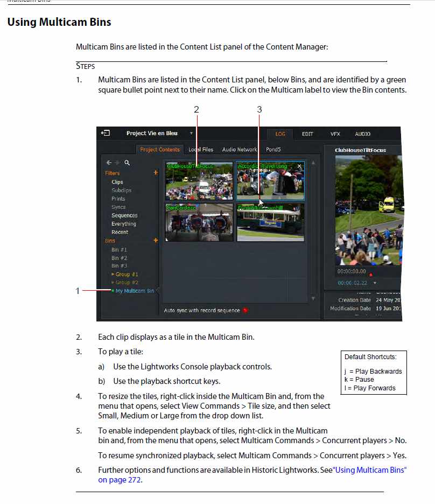Select the Clips filter
This screenshot has width=435, height=504.
pos(117,182)
